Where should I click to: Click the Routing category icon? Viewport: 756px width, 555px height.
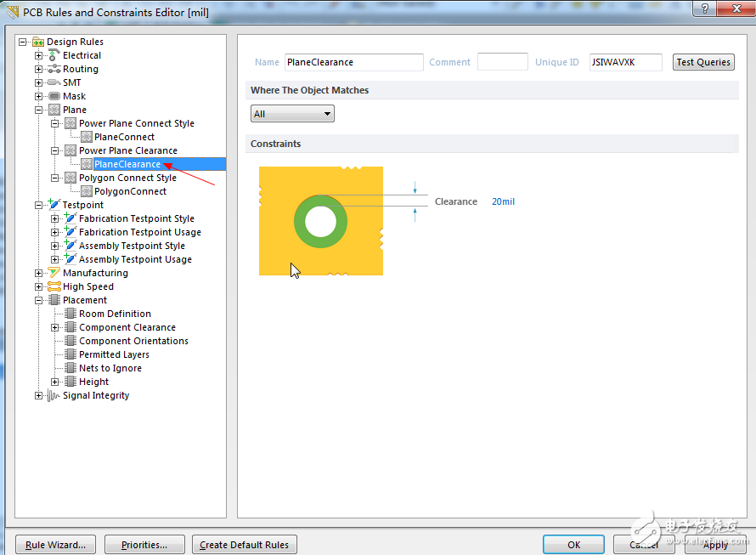(54, 69)
